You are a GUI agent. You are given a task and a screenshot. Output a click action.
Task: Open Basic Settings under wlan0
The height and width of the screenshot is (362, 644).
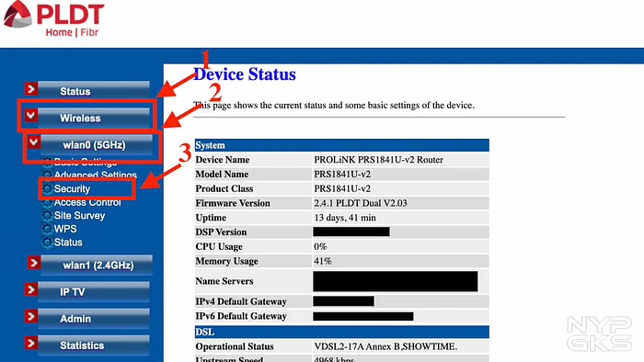click(x=86, y=162)
